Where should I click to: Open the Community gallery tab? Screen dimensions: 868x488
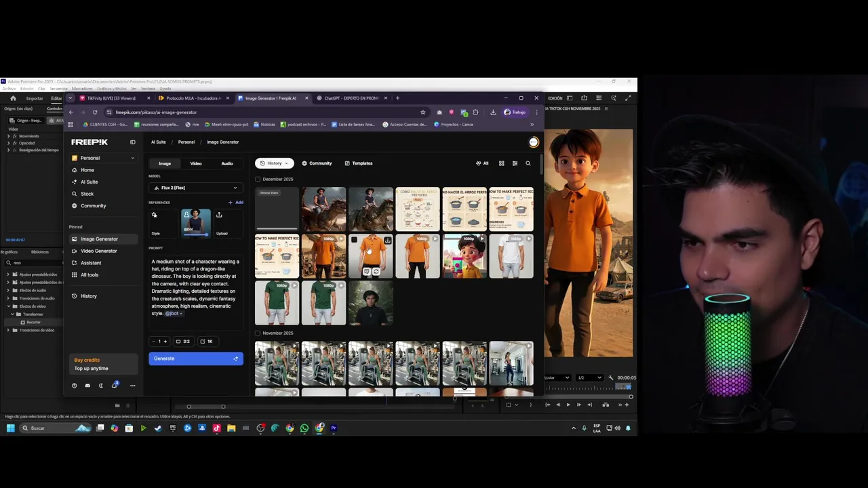point(317,163)
